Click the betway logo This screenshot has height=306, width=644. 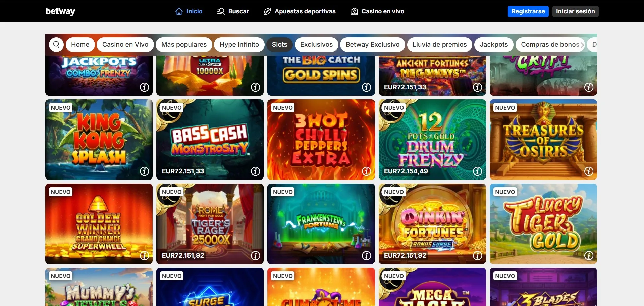(60, 11)
